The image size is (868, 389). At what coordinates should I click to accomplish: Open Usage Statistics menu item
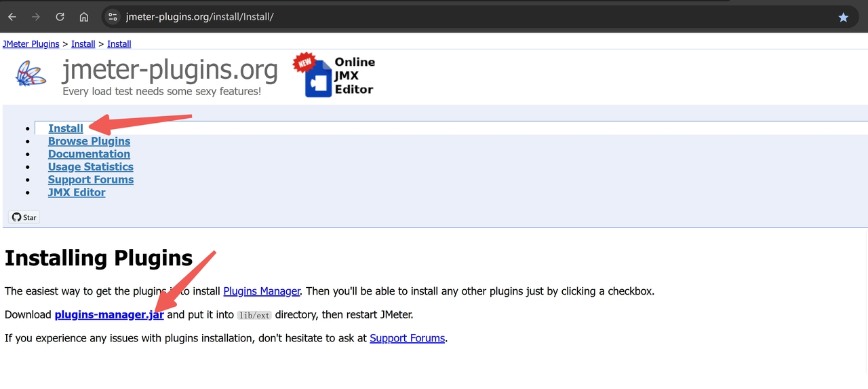tap(91, 167)
